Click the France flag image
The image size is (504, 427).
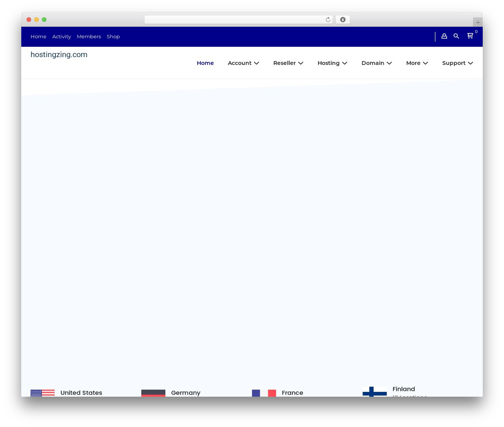[264, 393]
